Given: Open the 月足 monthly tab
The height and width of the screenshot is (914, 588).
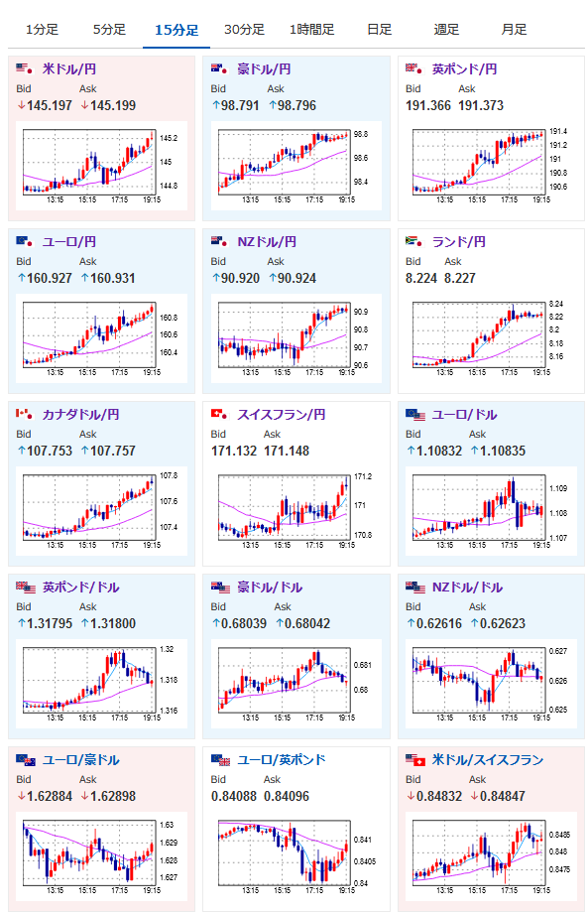Looking at the screenshot, I should (x=514, y=29).
